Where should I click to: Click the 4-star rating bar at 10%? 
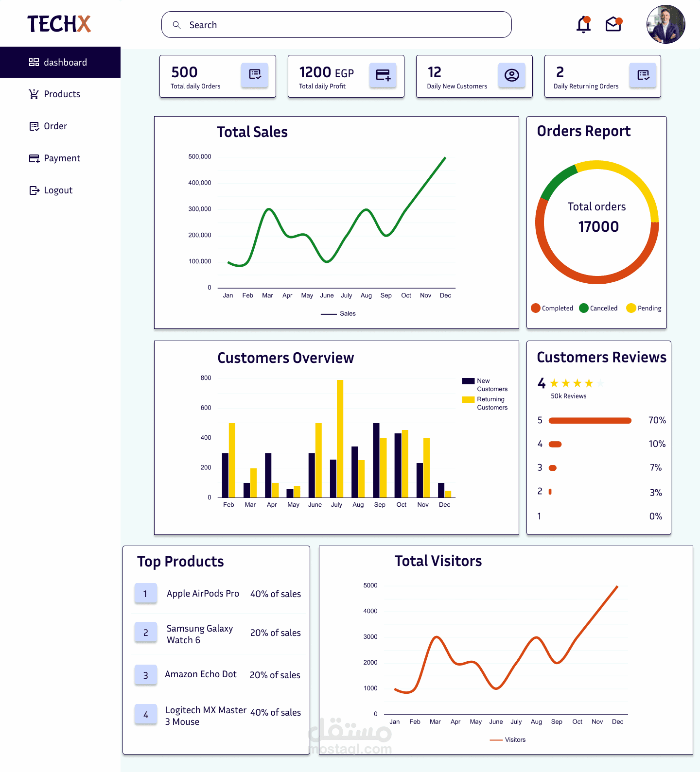[x=555, y=444]
